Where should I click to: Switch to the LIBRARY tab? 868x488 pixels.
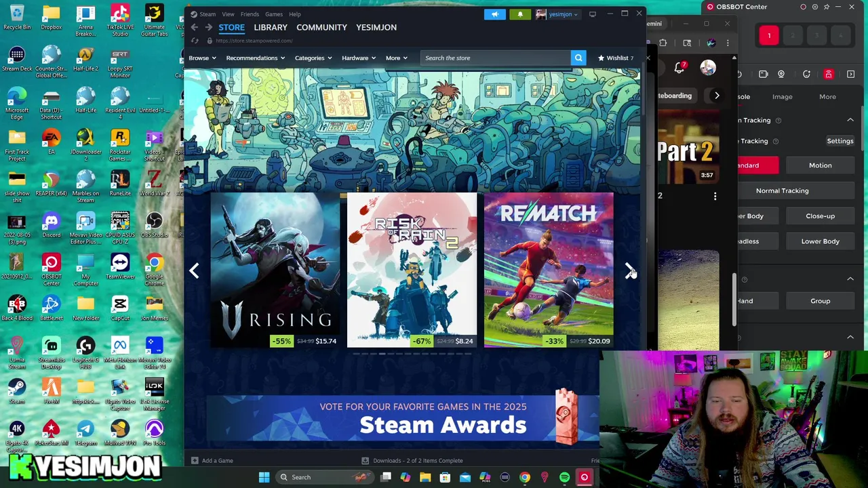271,27
